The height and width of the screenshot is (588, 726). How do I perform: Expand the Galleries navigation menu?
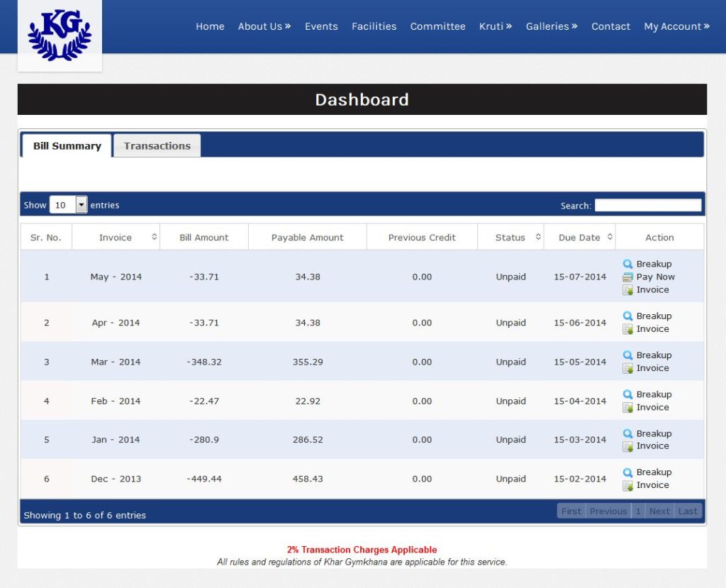pyautogui.click(x=551, y=26)
